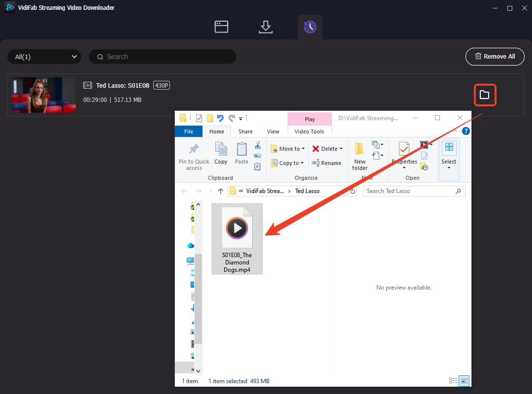Image resolution: width=532 pixels, height=394 pixels.
Task: Click the Rename button
Action: (327, 163)
